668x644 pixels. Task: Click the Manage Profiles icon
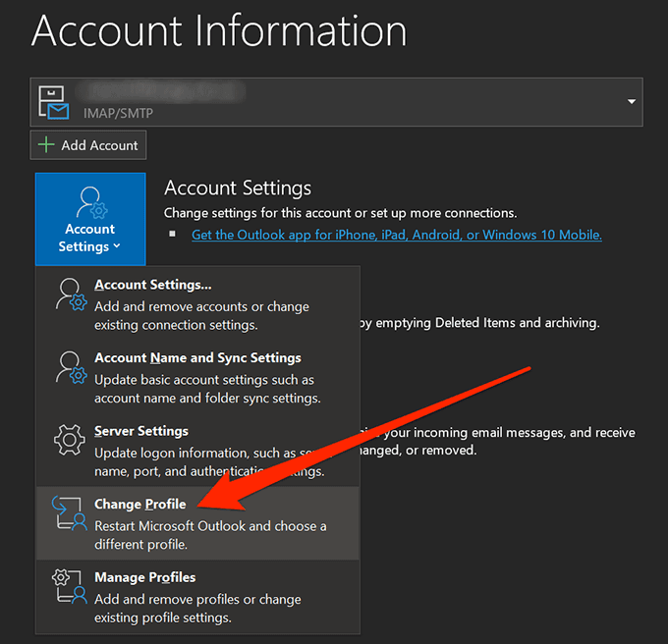(x=67, y=588)
